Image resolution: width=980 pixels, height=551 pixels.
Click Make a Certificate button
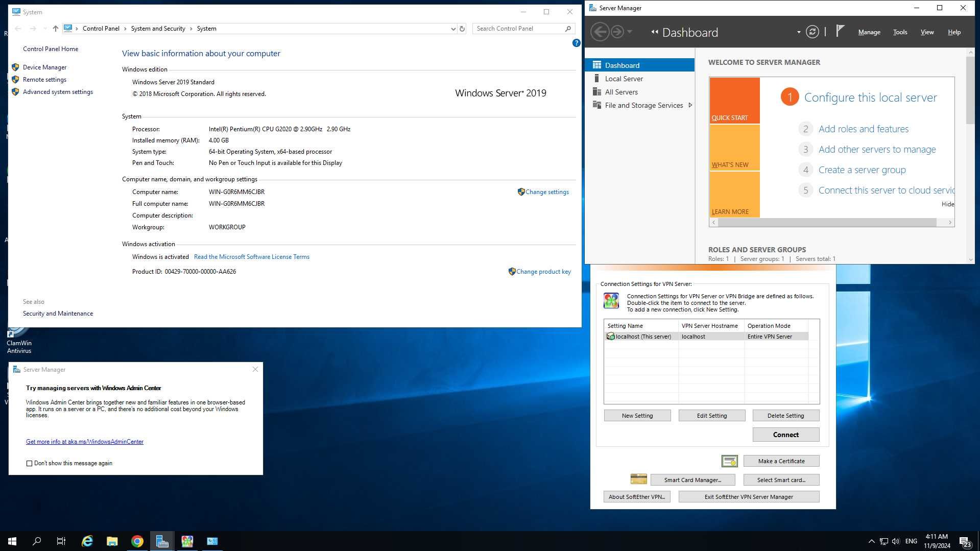pyautogui.click(x=781, y=461)
